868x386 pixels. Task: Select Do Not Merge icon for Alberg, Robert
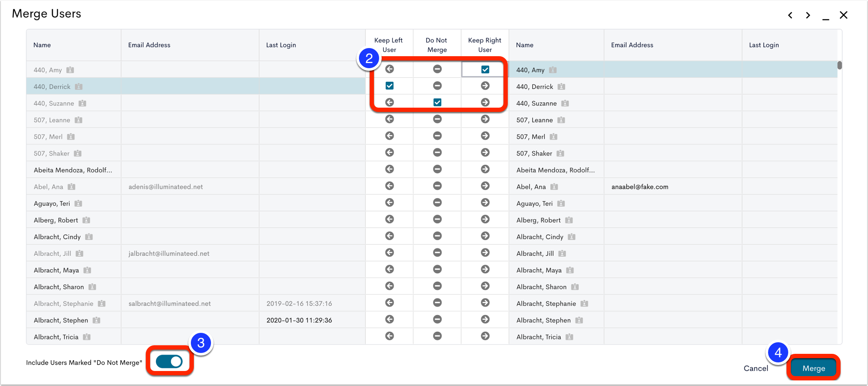tap(437, 219)
